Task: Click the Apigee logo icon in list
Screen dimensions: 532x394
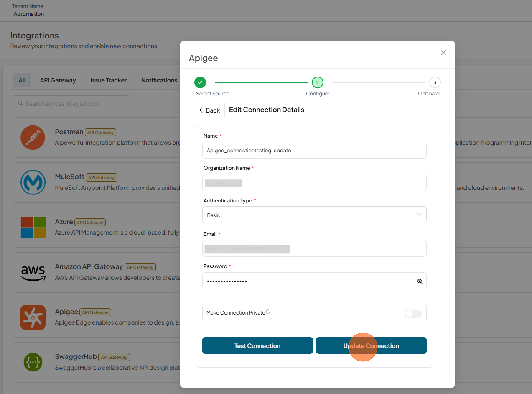Action: [x=33, y=317]
